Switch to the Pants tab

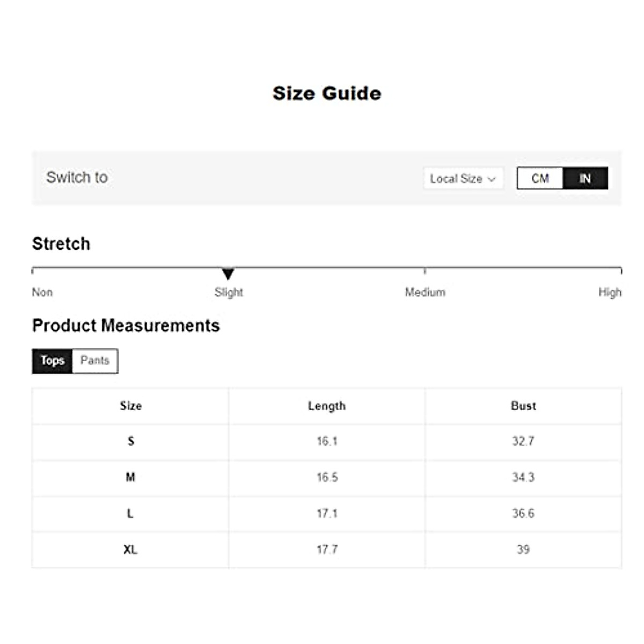tap(95, 361)
